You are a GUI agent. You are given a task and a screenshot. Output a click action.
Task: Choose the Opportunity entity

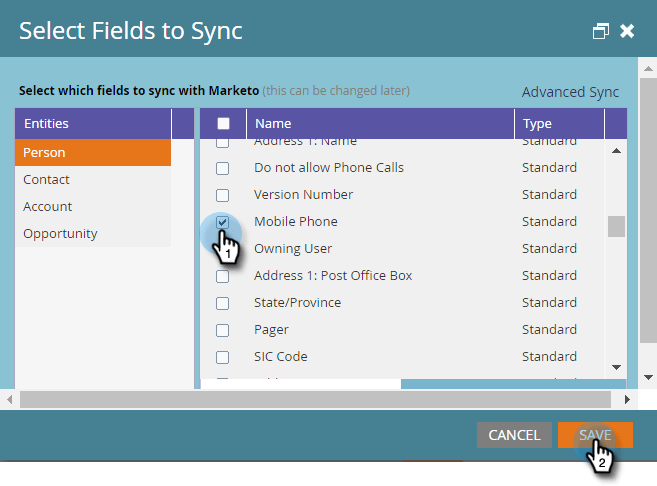[93, 234]
